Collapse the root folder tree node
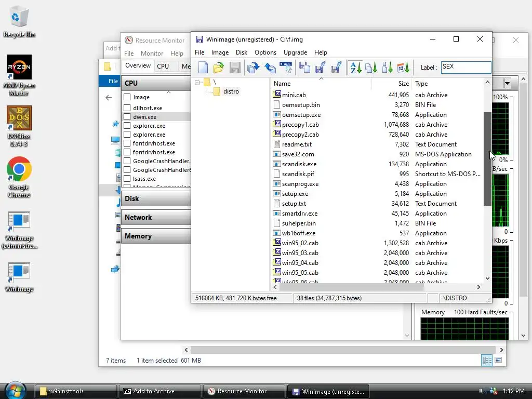 click(x=197, y=83)
